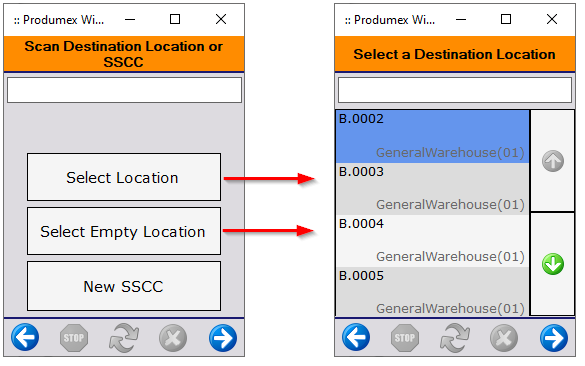
Task: Focus the search field in right window
Action: click(x=455, y=90)
